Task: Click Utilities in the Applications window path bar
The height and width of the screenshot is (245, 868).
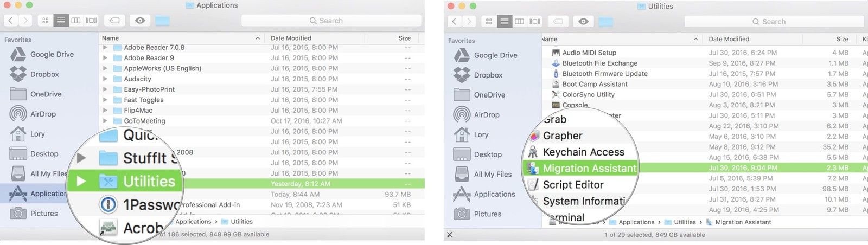Action: 241,222
